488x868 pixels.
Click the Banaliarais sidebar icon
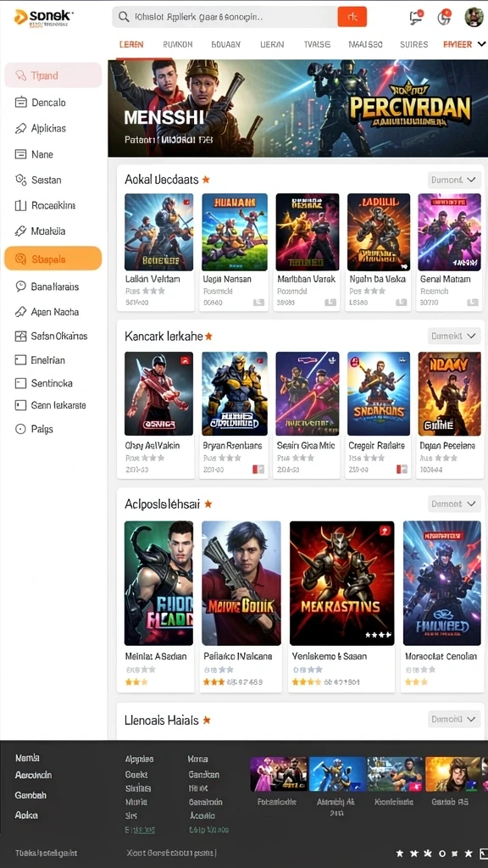(x=21, y=287)
